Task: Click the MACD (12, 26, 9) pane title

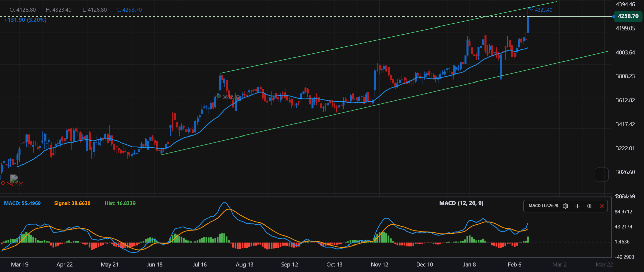Action: point(462,203)
